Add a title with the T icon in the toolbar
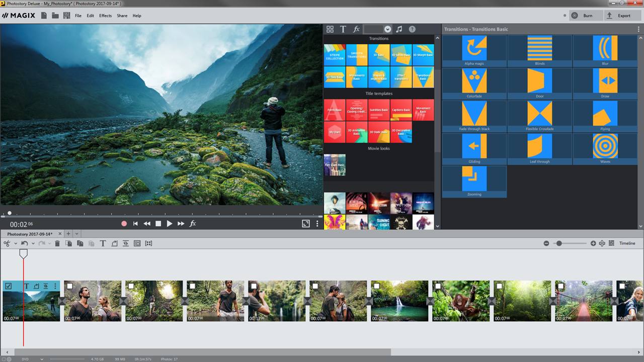 click(103, 243)
